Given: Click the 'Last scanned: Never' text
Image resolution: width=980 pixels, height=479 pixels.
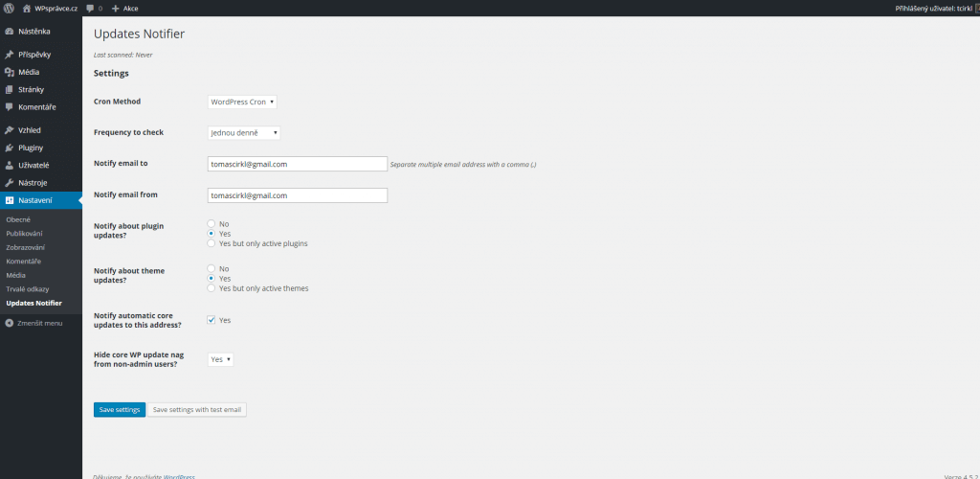Looking at the screenshot, I should 123,55.
